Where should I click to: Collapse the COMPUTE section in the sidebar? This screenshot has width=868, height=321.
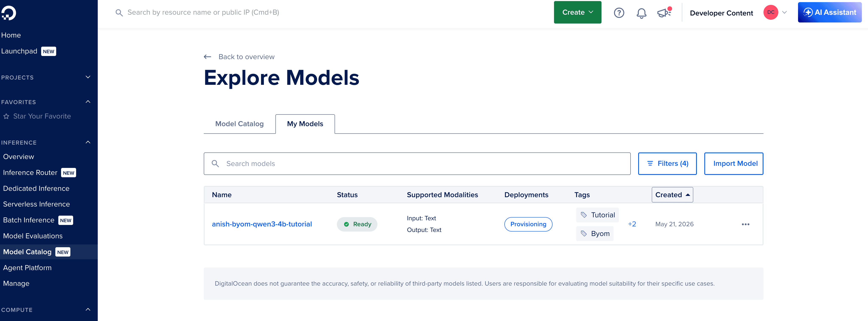tap(88, 310)
